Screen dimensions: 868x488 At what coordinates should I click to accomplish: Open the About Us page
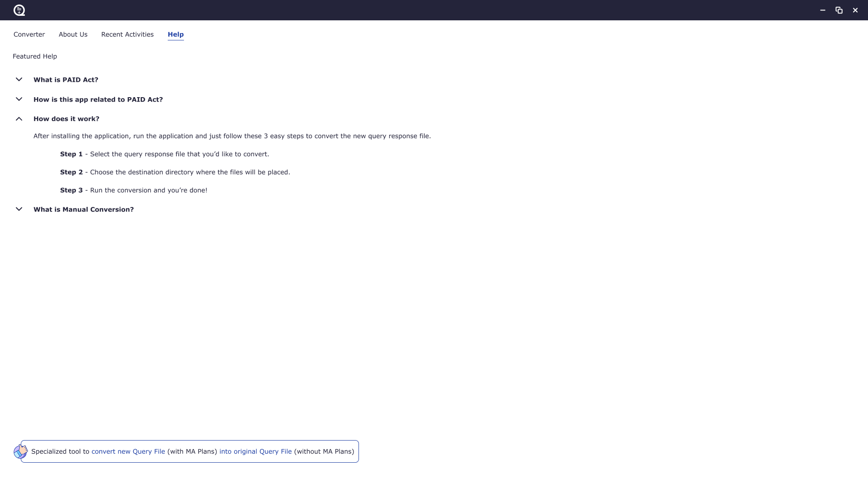(73, 34)
